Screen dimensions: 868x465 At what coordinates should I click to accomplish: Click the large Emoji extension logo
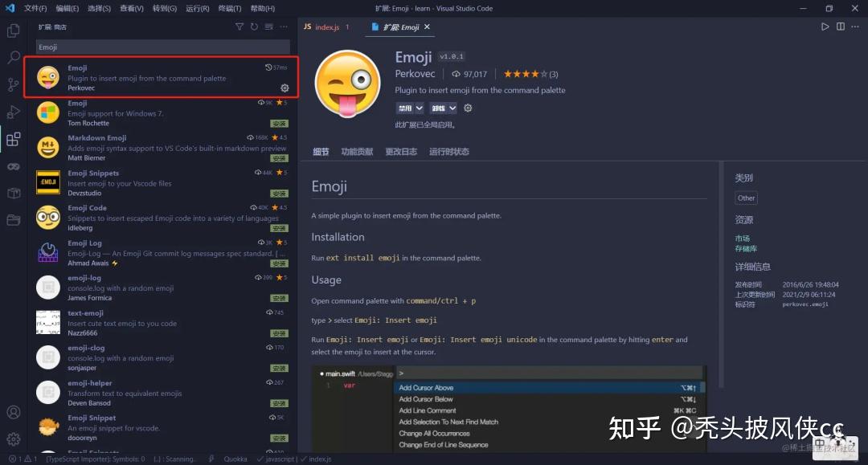[348, 84]
